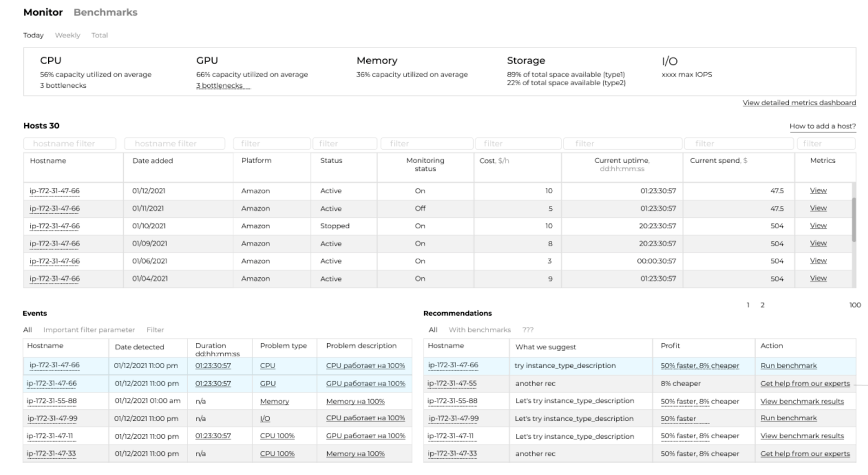Select the Important filter parameter events filter
This screenshot has width=868, height=475.
point(89,330)
